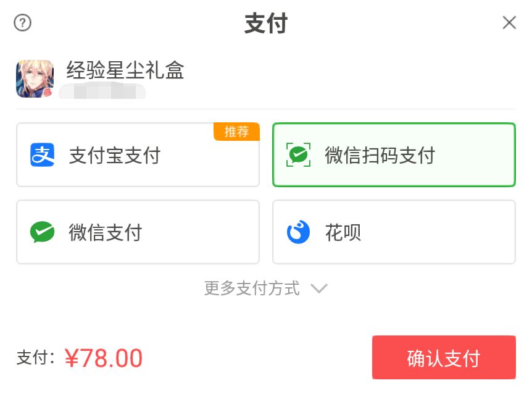Select the 支付宝支付 payment option
This screenshot has width=532, height=396.
pyautogui.click(x=138, y=155)
